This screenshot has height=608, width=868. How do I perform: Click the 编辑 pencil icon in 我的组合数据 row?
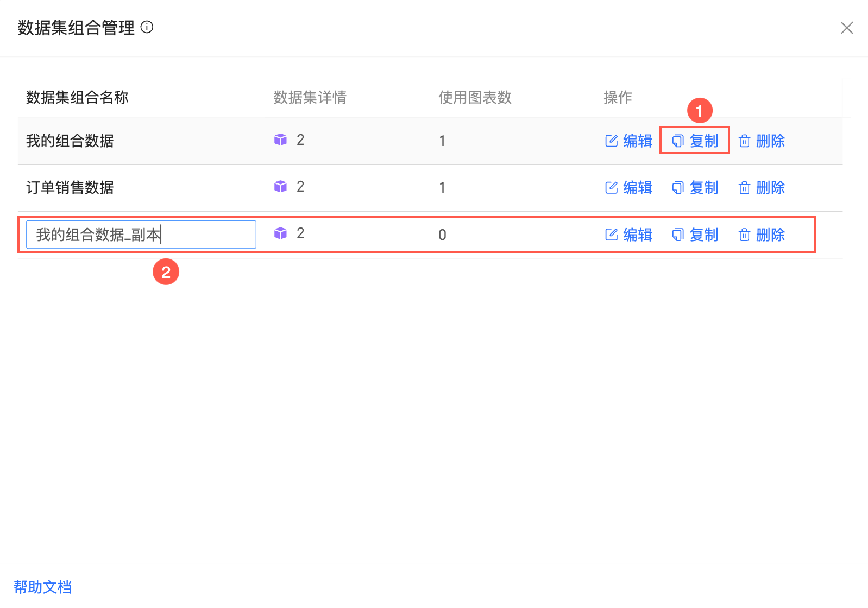click(612, 141)
